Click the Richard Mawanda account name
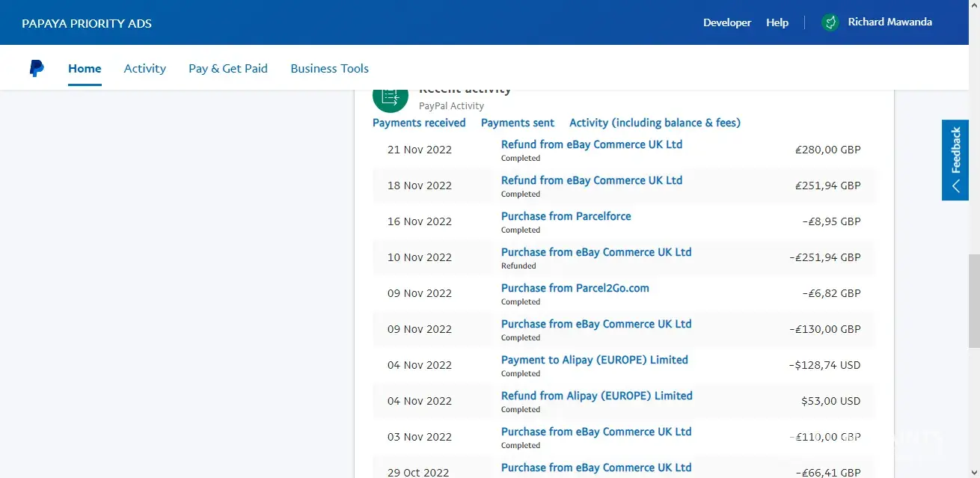The height and width of the screenshot is (478, 980). 889,22
